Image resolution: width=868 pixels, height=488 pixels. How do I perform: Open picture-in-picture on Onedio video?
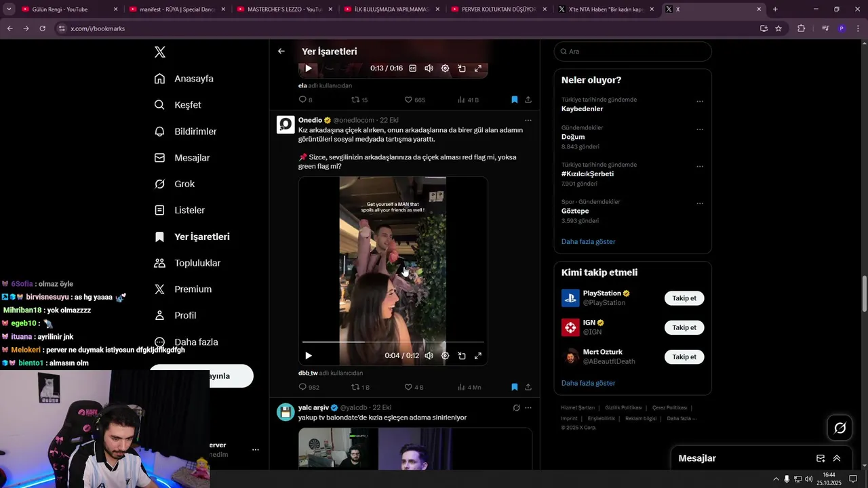click(462, 356)
